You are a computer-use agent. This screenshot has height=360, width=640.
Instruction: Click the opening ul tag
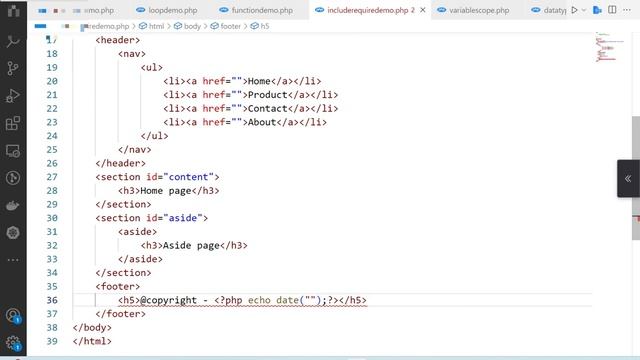152,67
